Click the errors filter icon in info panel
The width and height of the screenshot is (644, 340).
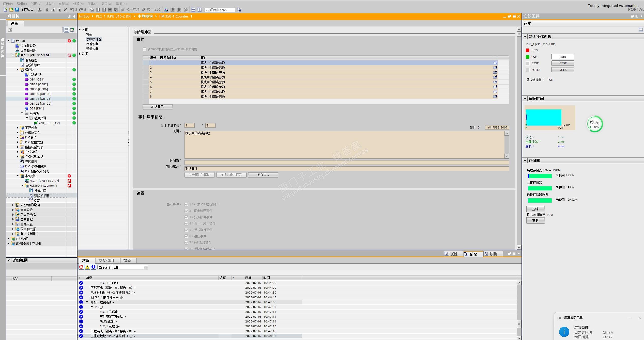coord(81,267)
